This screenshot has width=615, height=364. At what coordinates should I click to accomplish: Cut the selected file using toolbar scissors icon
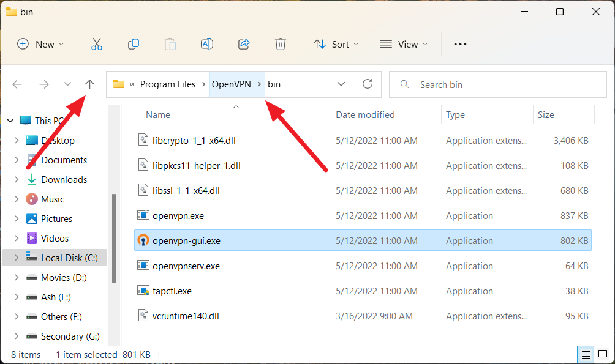coord(96,44)
